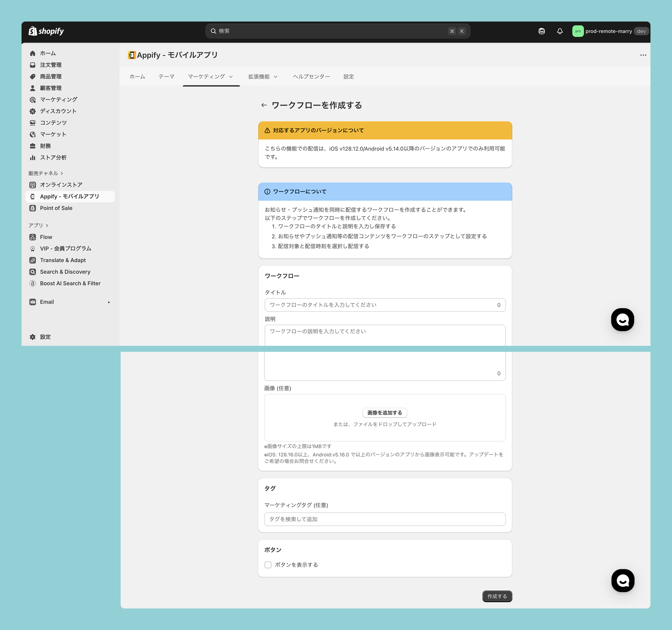Click the notification bell icon

560,31
